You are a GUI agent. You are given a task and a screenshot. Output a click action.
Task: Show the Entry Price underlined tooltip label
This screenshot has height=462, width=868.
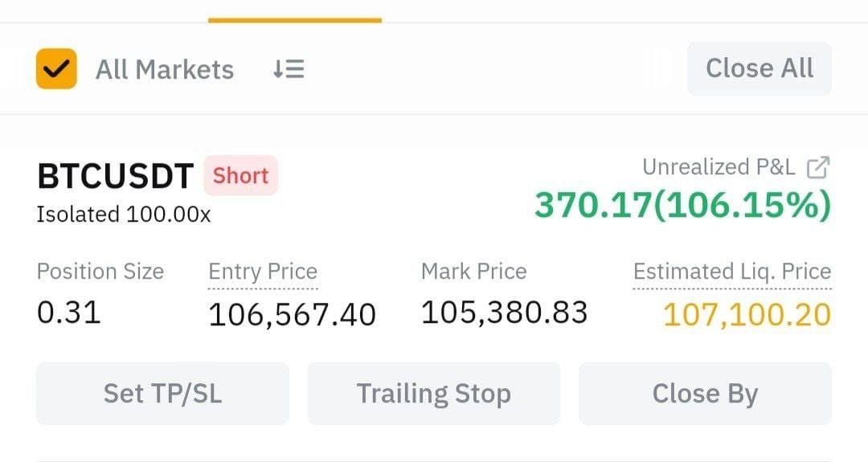263,272
